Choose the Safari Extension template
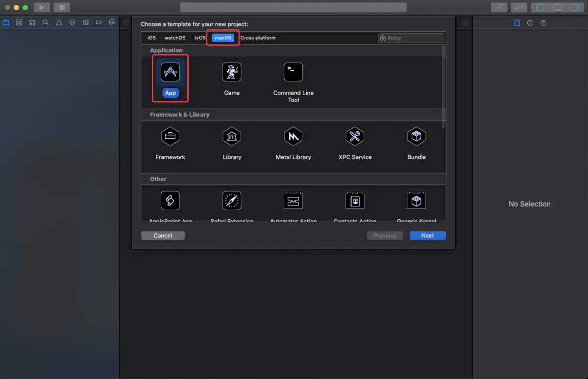Viewport: 588px width, 379px height. [x=232, y=201]
